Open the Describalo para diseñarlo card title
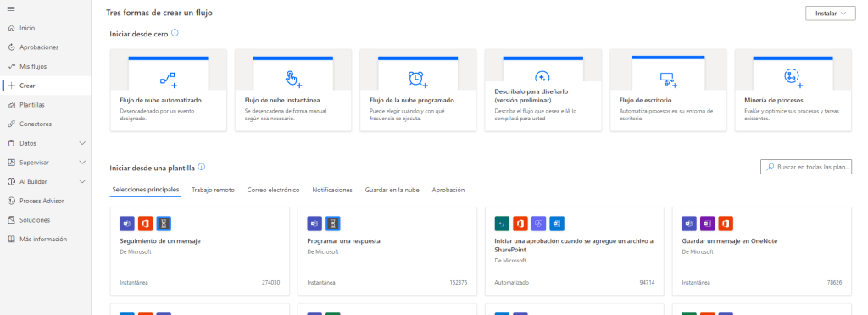This screenshot has width=868, height=315. [531, 96]
